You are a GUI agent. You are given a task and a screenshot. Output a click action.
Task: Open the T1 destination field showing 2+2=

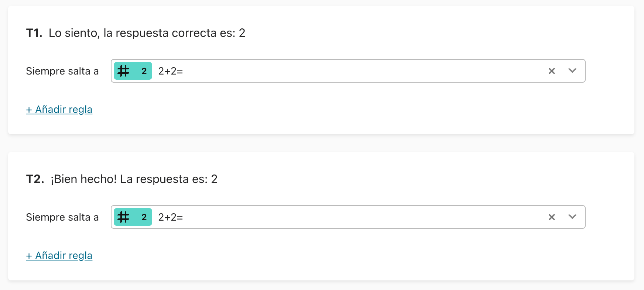tap(348, 71)
